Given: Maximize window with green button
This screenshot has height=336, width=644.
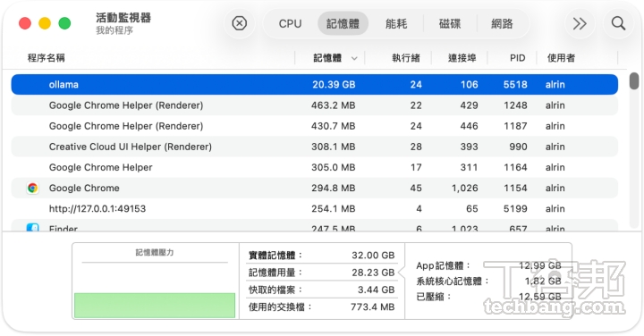Looking at the screenshot, I should pyautogui.click(x=64, y=23).
